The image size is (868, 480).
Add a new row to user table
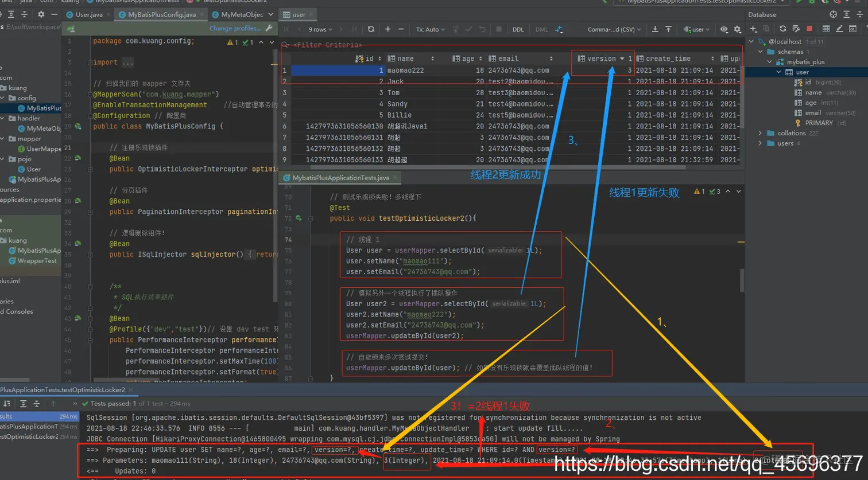click(387, 29)
